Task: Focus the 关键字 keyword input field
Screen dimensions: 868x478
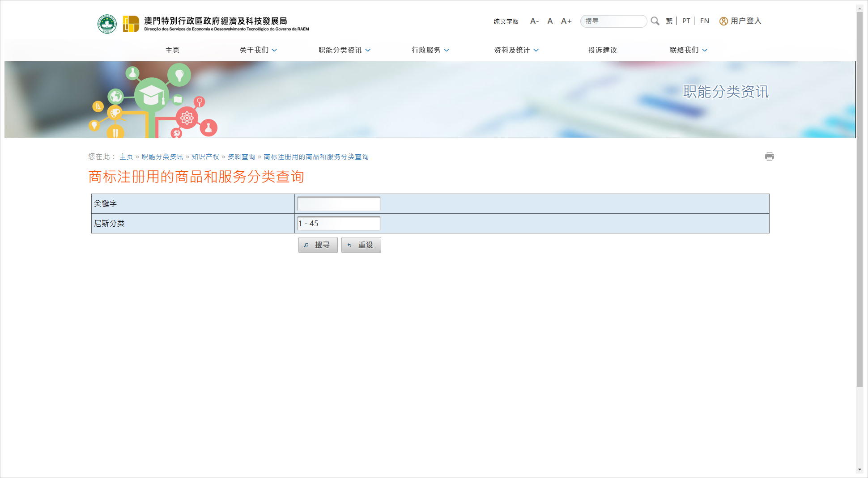Action: (339, 204)
